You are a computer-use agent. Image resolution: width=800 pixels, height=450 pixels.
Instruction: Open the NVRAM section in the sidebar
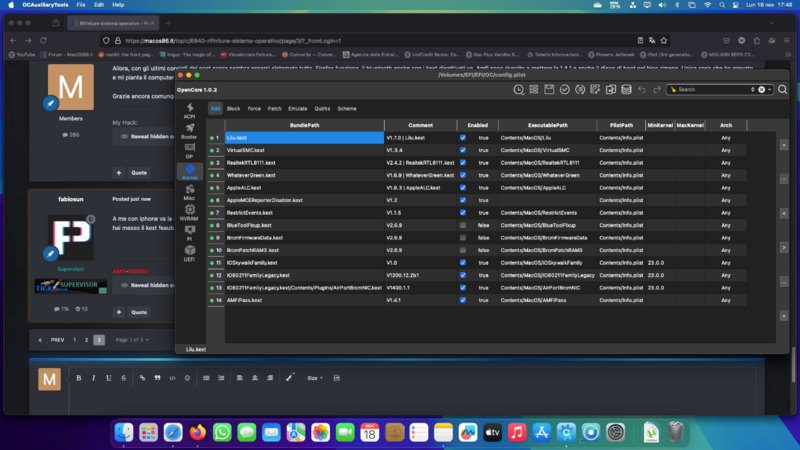click(189, 212)
